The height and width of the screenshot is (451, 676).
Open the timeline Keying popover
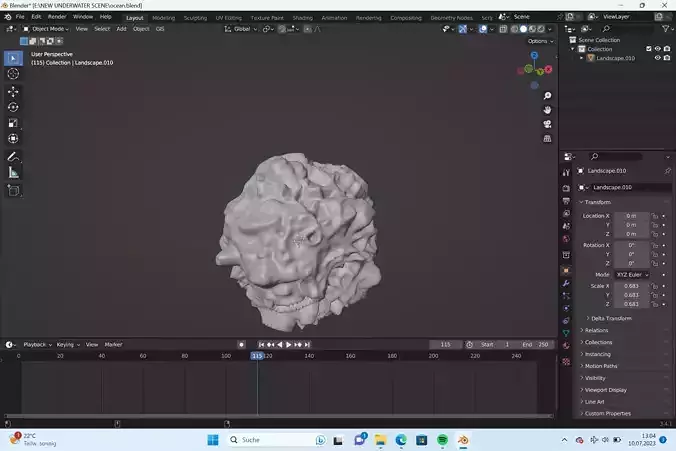tap(68, 345)
